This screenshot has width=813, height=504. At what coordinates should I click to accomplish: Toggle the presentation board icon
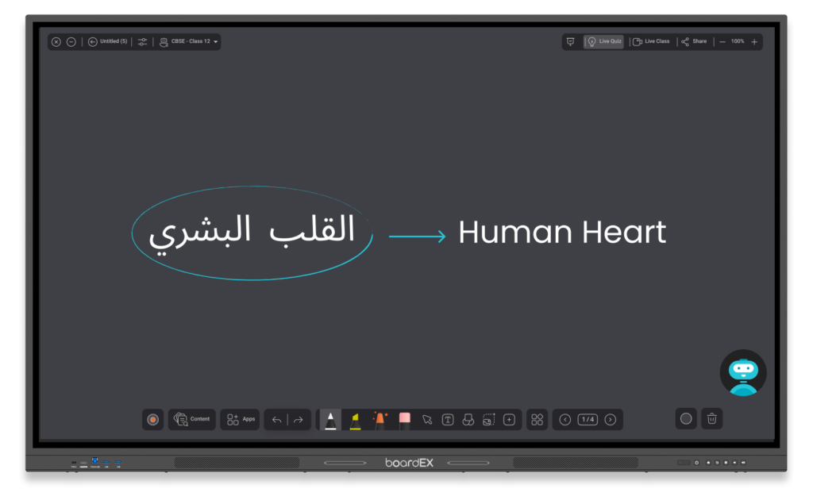570,41
